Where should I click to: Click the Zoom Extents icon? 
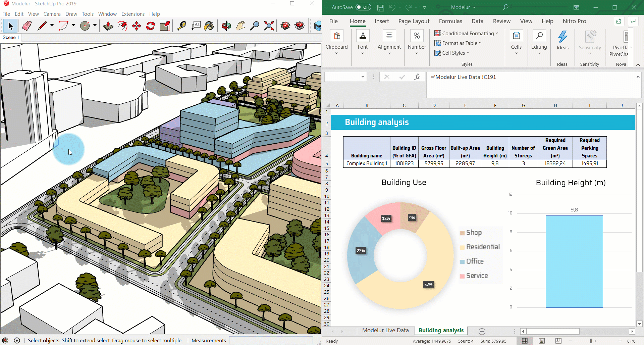point(268,26)
